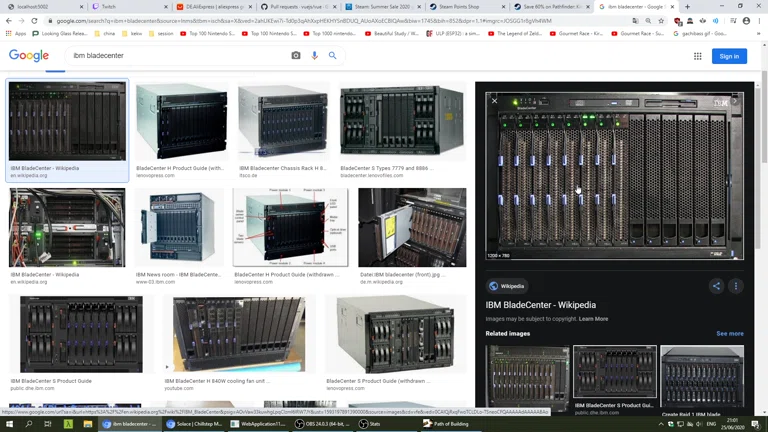This screenshot has width=768, height=432.
Task: Open more options menu in preview panel
Action: click(736, 286)
